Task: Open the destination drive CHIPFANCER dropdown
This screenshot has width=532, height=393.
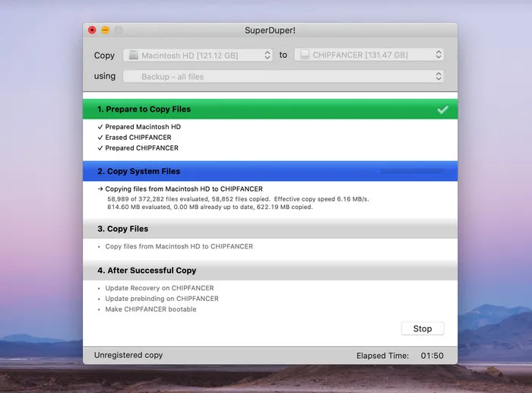Action: click(369, 55)
